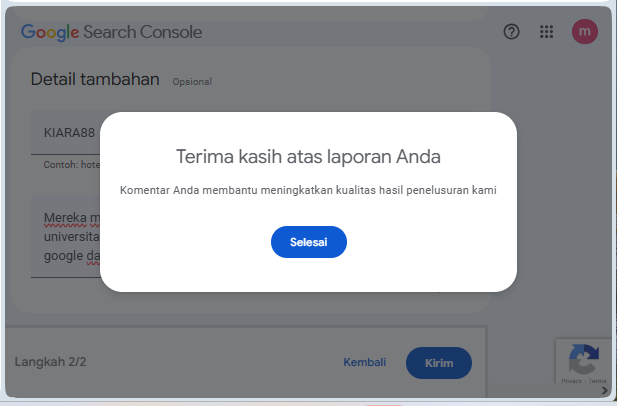Submit with the Kirim button

[438, 363]
